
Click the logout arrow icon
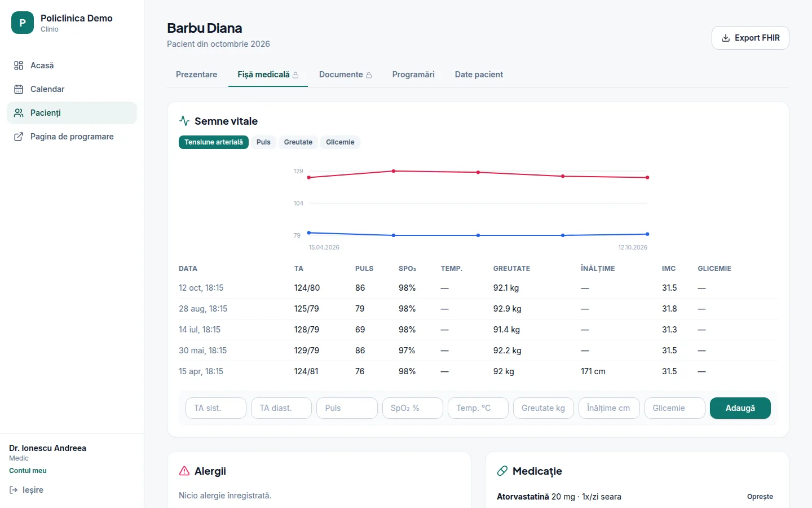(14, 490)
